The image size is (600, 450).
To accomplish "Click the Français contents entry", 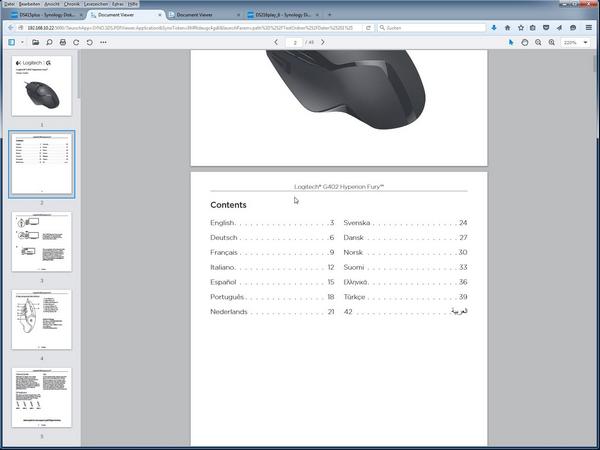I will pos(272,253).
